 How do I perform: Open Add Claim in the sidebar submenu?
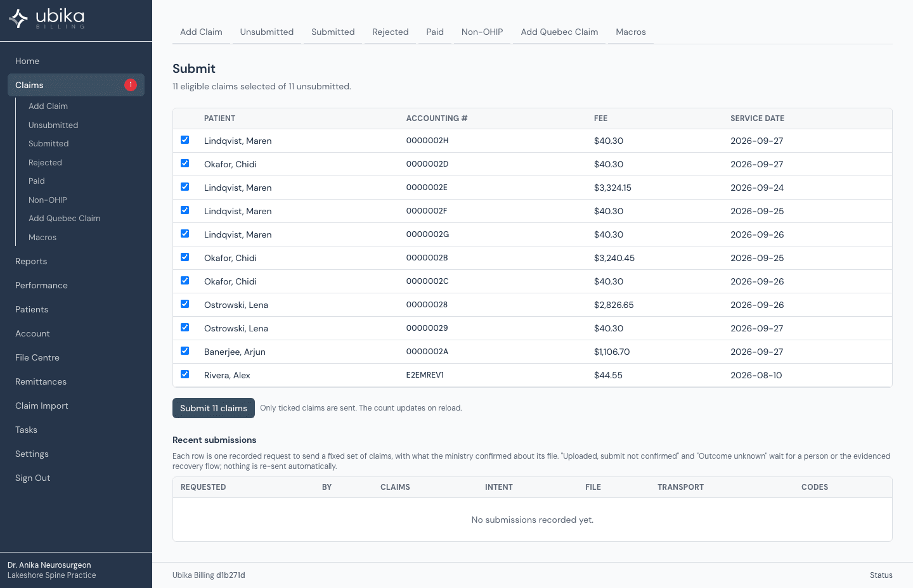(48, 106)
